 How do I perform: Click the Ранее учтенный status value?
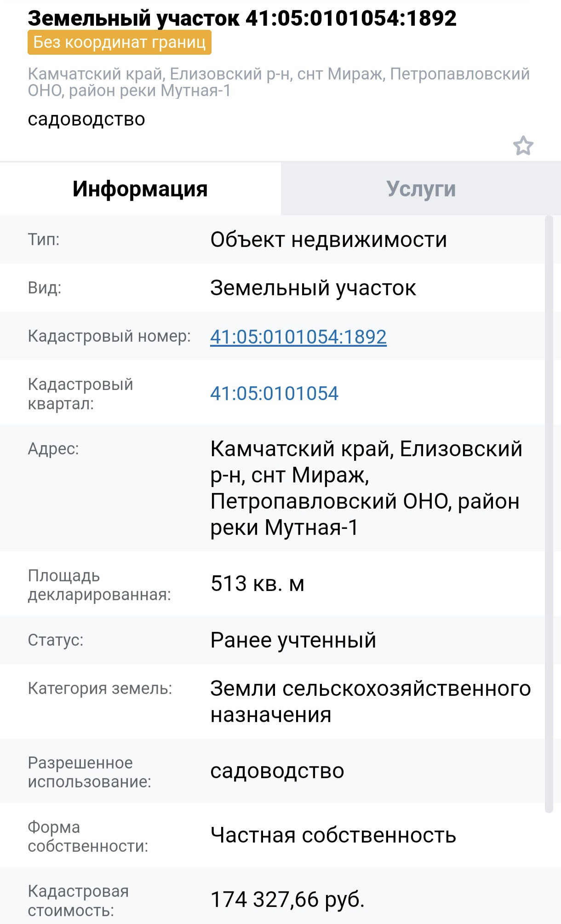[293, 640]
